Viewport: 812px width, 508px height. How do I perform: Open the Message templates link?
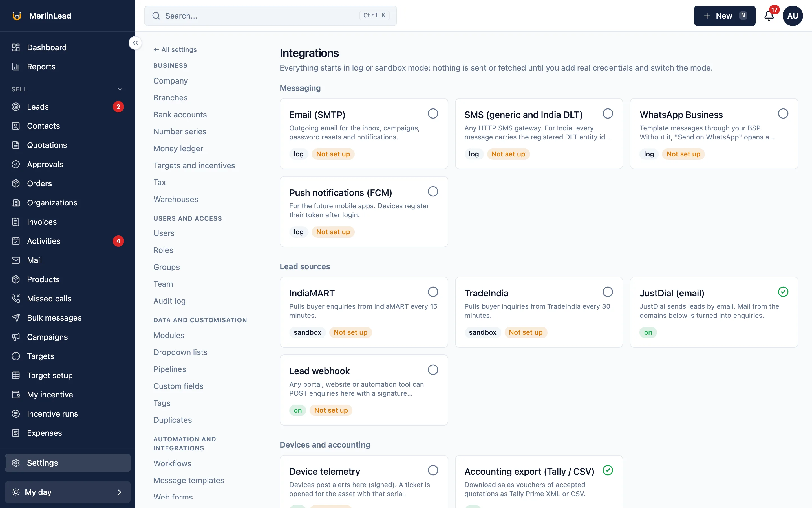[189, 480]
